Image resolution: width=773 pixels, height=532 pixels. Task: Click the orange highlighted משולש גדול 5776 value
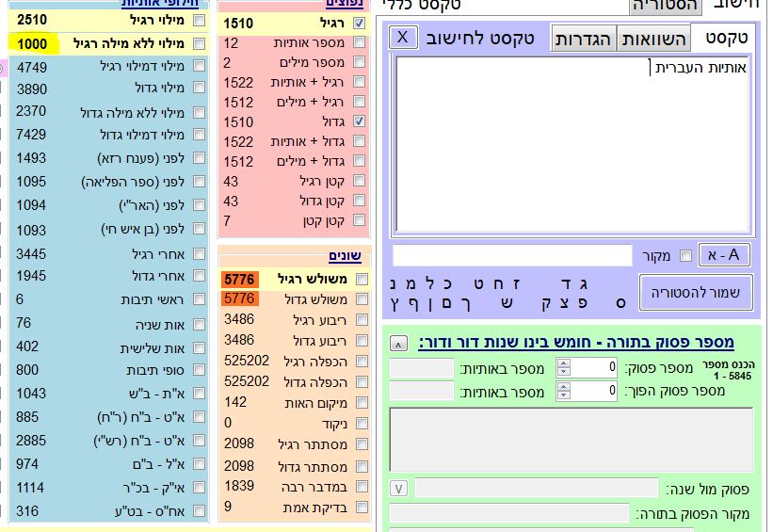coord(239,298)
